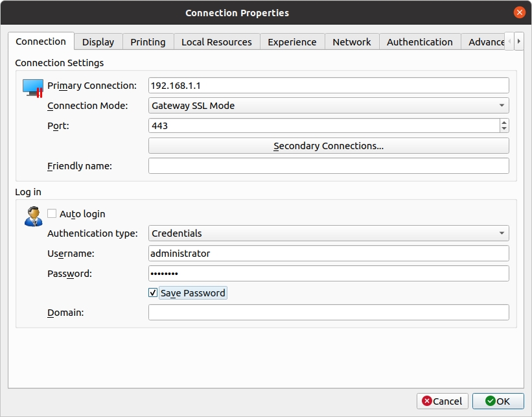Decrease the Port value with the down arrow
The image size is (532, 417).
[504, 129]
